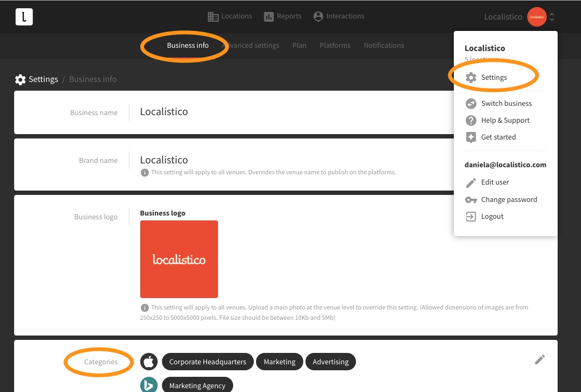Click the Business info breadcrumb text
Image resolution: width=581 pixels, height=392 pixels.
[92, 79]
